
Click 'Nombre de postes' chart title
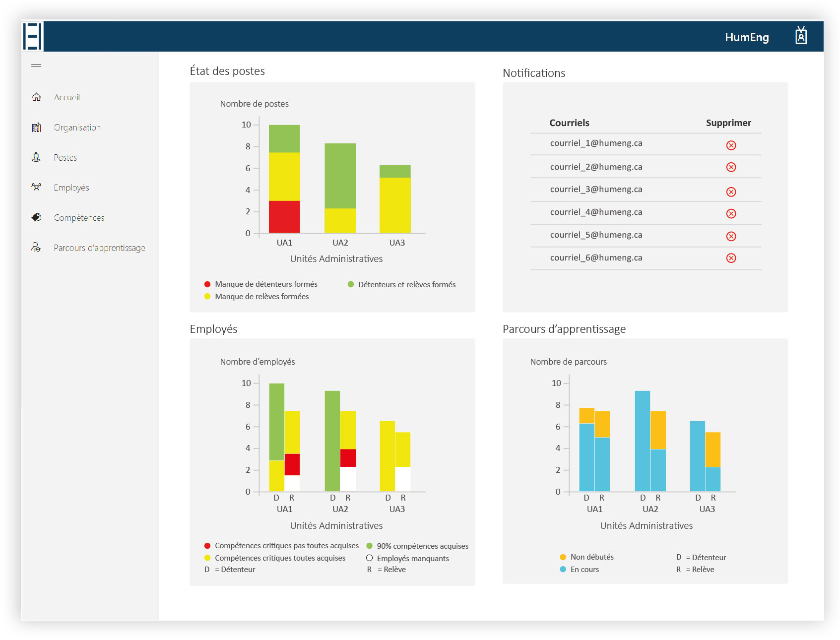(x=254, y=104)
